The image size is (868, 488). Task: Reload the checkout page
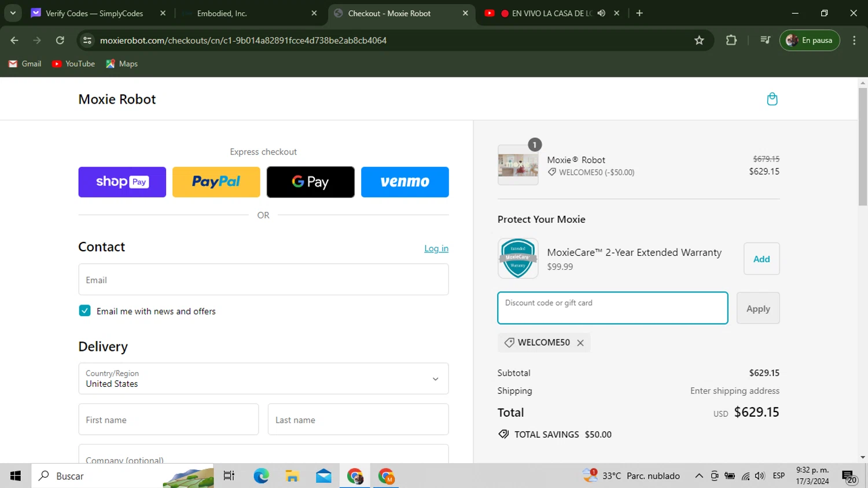pos(60,40)
